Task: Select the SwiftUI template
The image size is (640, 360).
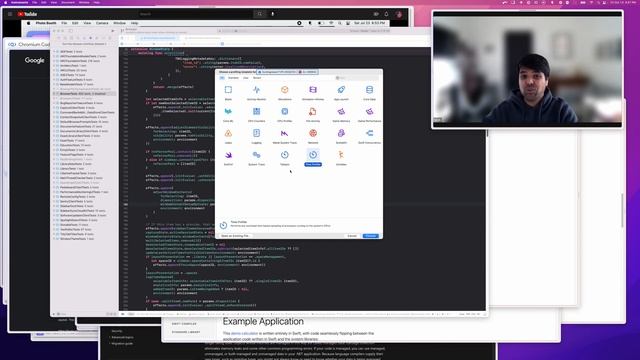Action: (x=228, y=158)
